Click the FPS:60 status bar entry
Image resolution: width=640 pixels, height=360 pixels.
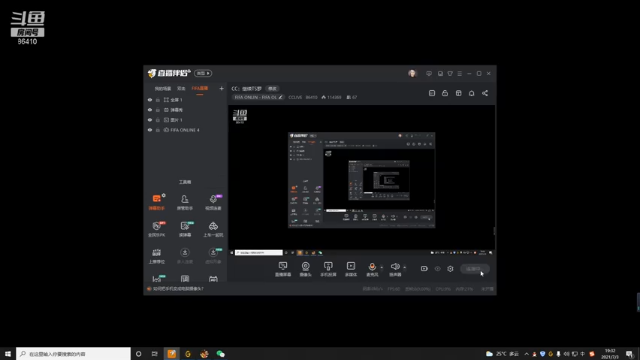tap(393, 289)
